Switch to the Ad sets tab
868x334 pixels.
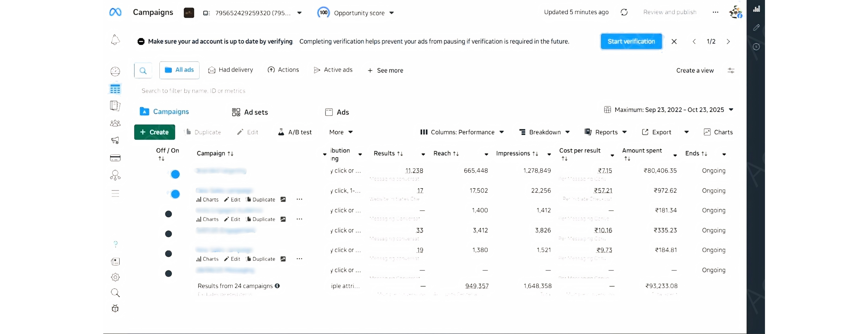(x=250, y=112)
